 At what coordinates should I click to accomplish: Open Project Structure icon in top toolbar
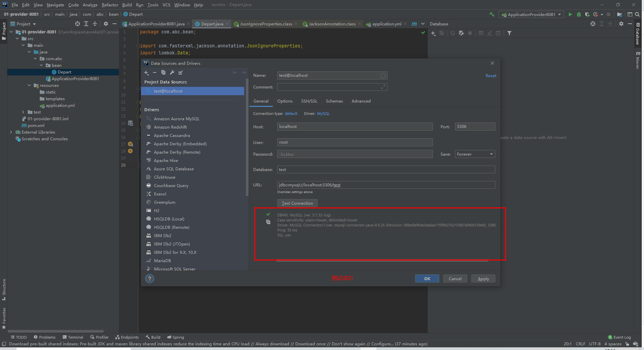coord(620,14)
